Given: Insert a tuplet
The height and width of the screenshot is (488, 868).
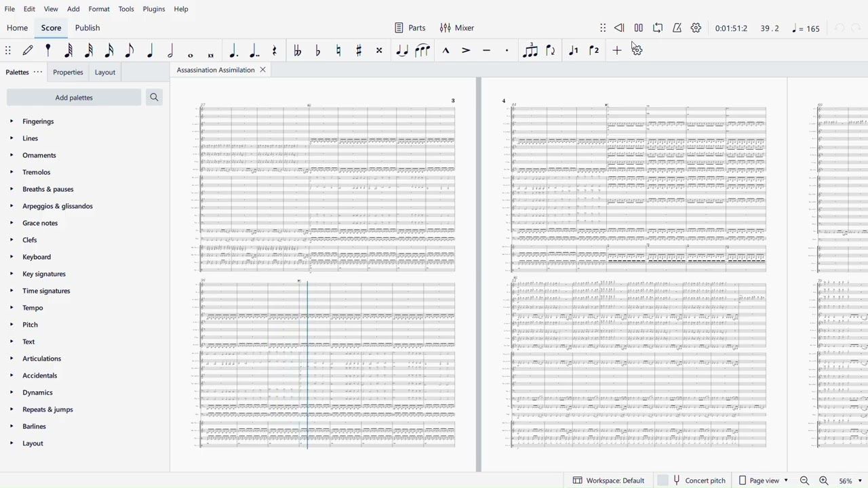Looking at the screenshot, I should click(530, 51).
